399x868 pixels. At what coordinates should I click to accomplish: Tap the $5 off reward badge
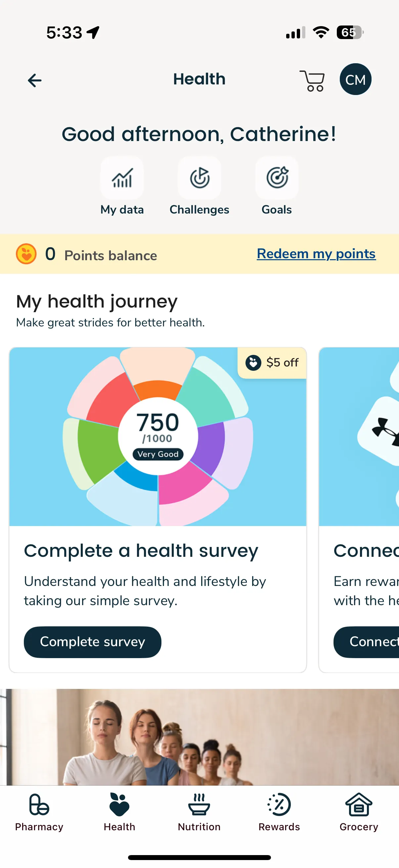(x=272, y=363)
